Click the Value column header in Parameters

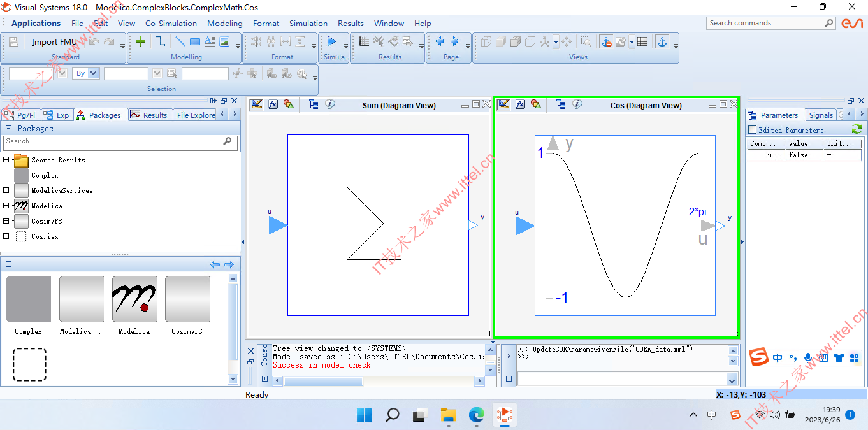click(x=803, y=144)
